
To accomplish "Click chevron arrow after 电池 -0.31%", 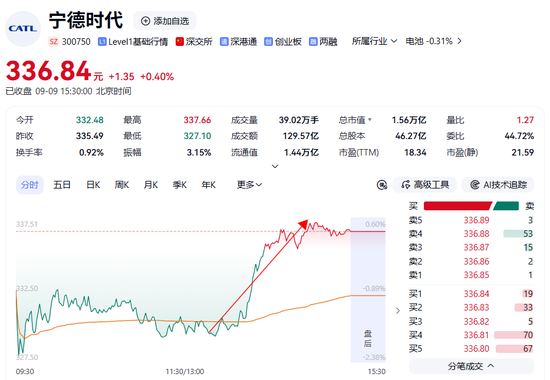I will coord(459,41).
